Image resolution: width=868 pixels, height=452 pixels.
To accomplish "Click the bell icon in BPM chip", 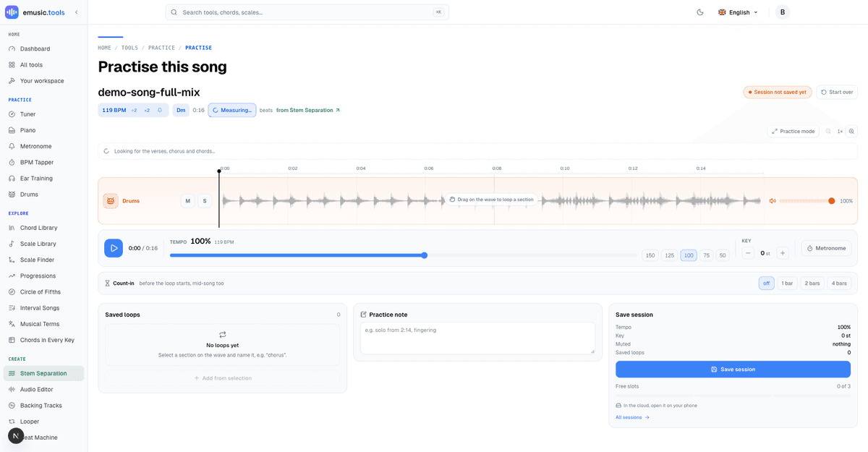I will tap(160, 110).
